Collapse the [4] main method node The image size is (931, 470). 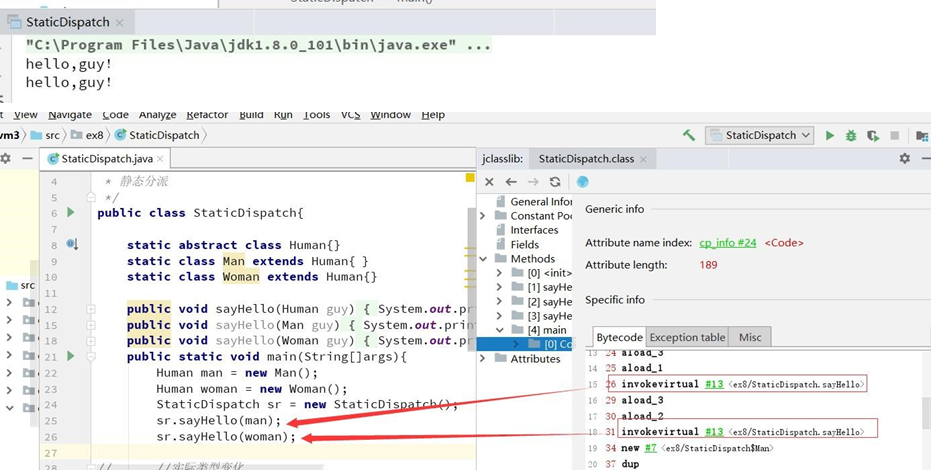pyautogui.click(x=499, y=330)
